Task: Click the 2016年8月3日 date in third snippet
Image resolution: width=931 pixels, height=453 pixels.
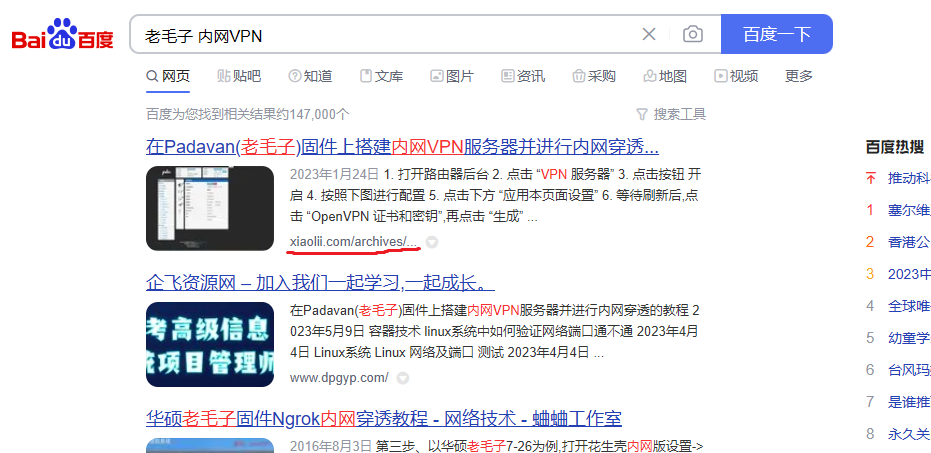Action: 330,445
